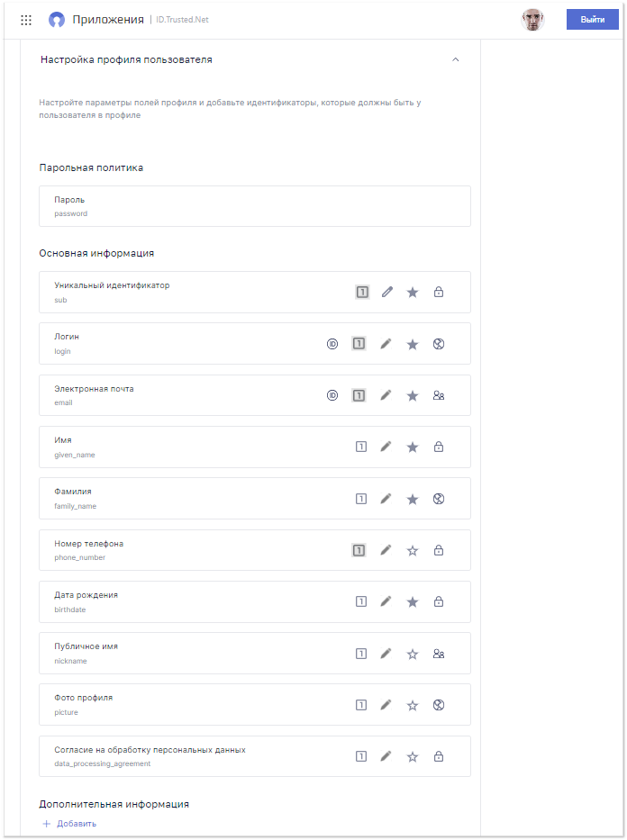Toggle the required star for Имя
Image resolution: width=627 pixels, height=840 pixels.
click(x=412, y=447)
